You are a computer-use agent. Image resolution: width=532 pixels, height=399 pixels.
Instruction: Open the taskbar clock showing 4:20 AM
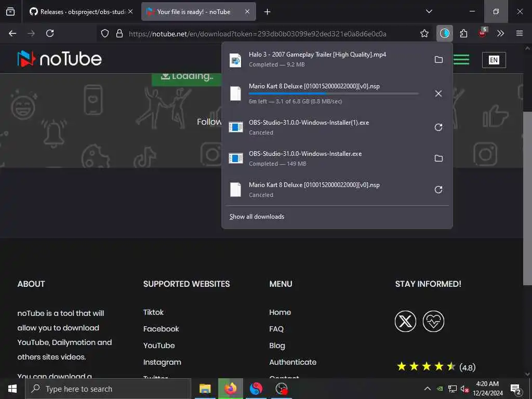(x=487, y=389)
